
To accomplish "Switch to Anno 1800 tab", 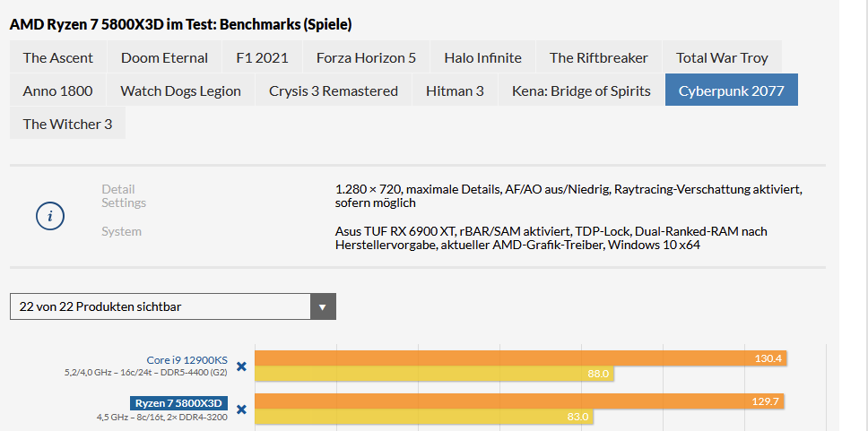I will (x=57, y=91).
